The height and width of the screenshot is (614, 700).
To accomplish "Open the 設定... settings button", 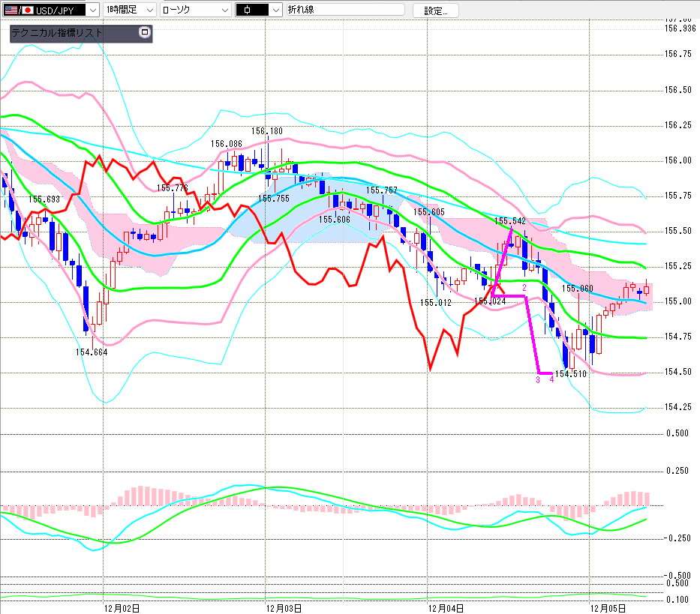I will point(436,10).
